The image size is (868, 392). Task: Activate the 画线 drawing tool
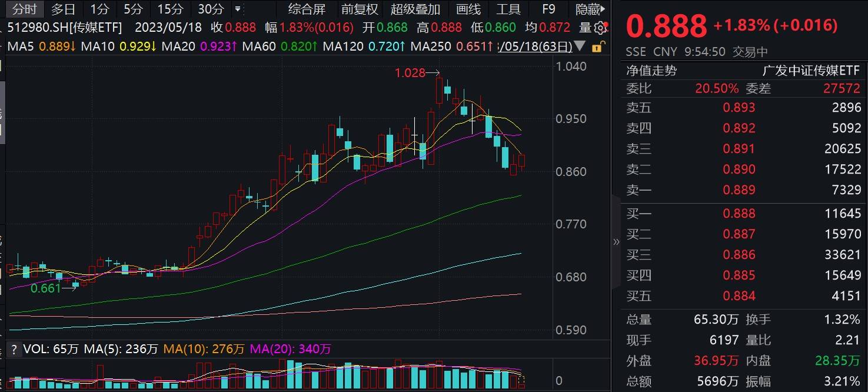tap(468, 9)
